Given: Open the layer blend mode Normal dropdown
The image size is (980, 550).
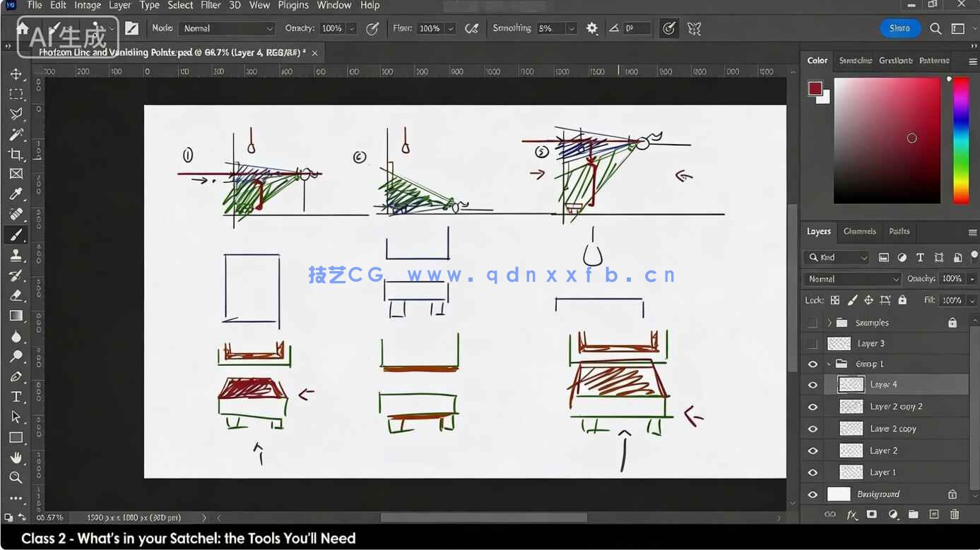Looking at the screenshot, I should tap(853, 279).
